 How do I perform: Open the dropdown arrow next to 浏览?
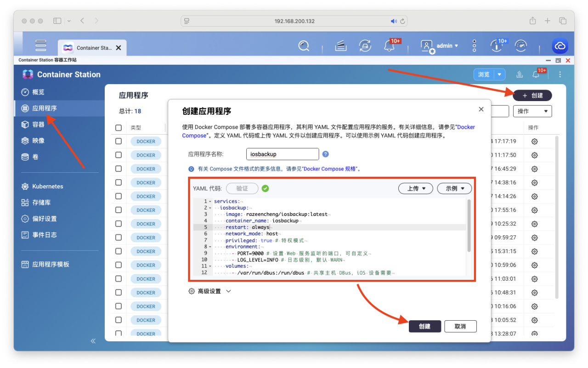pyautogui.click(x=500, y=74)
